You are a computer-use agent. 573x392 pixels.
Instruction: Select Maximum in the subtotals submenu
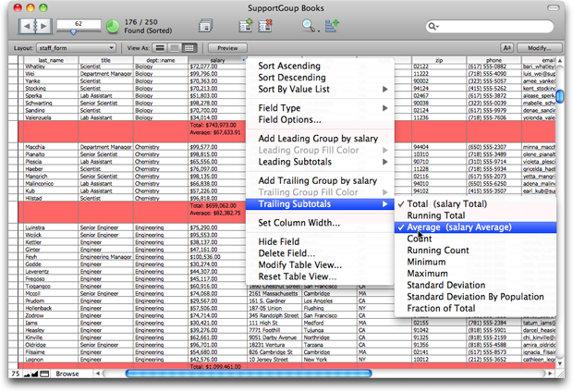pos(475,274)
